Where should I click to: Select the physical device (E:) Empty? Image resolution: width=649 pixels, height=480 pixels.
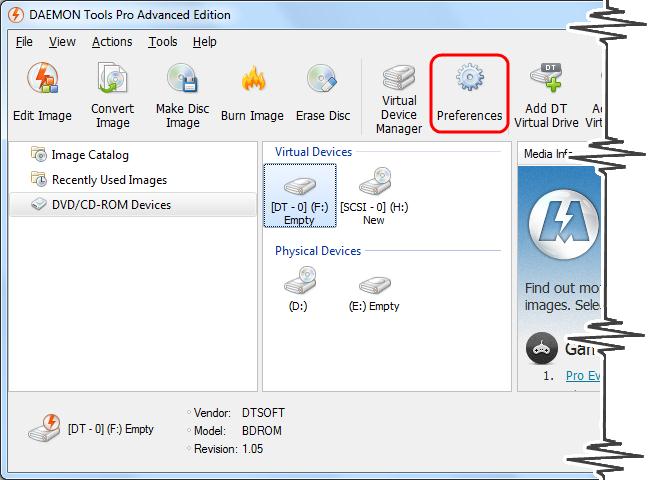pos(374,292)
